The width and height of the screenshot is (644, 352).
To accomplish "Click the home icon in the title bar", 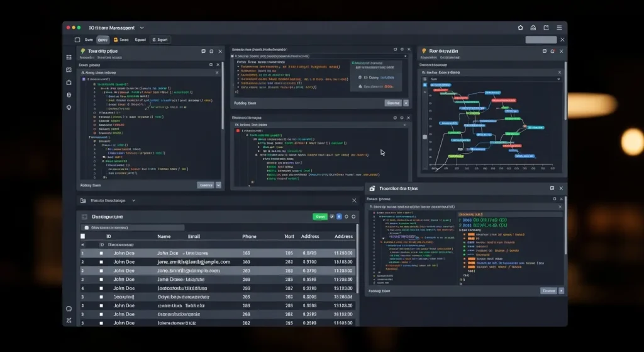I will [x=520, y=28].
